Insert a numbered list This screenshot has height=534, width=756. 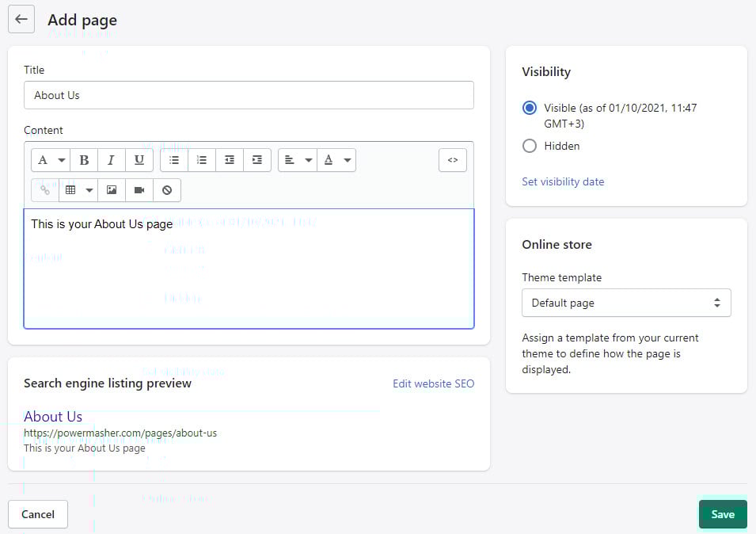point(202,160)
